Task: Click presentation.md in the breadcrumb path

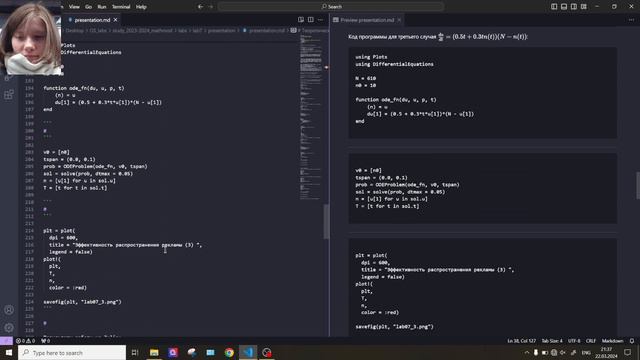Action: pos(267,31)
